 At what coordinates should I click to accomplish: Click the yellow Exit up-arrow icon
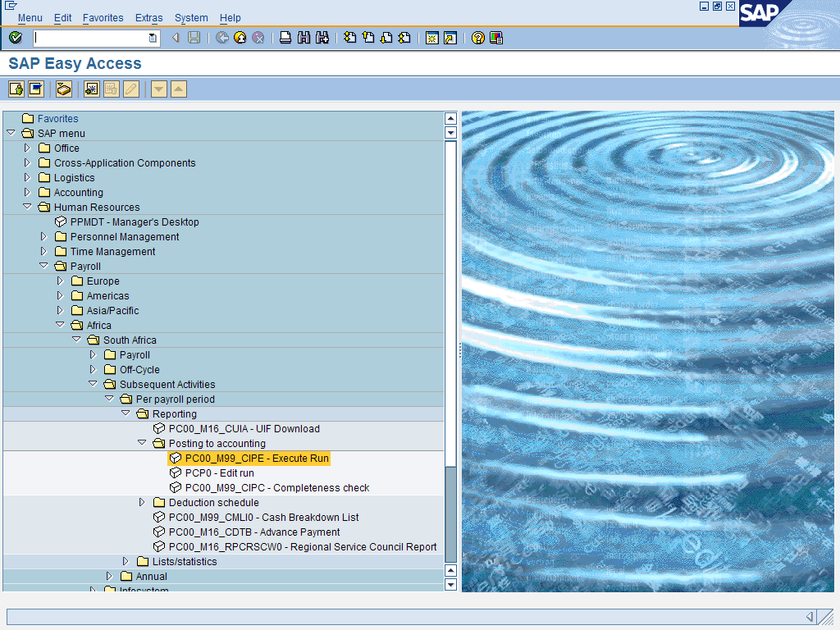pos(240,38)
